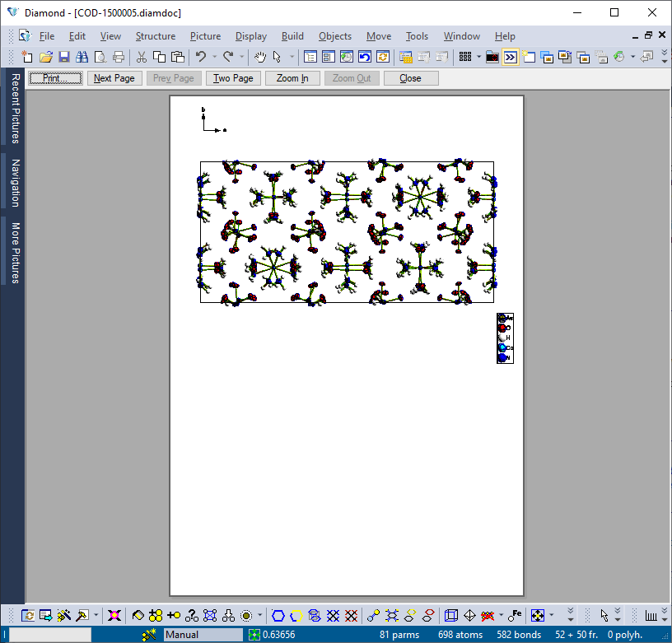Select the Connect atoms icon
This screenshot has width=672, height=643.
(209, 615)
